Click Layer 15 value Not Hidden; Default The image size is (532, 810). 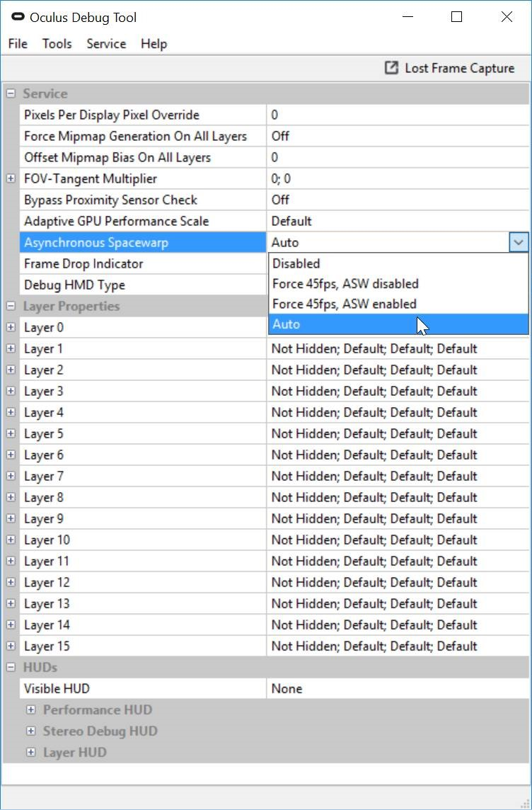398,646
